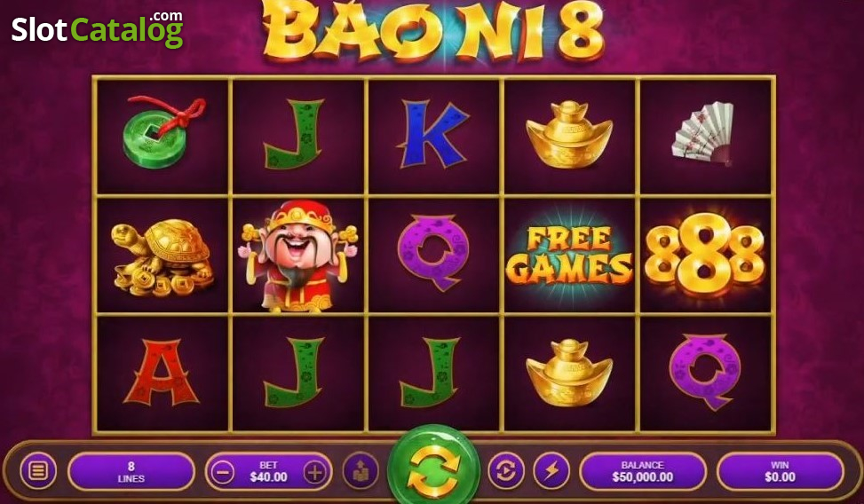Open the hamburger menu button
864x504 pixels.
(38, 471)
